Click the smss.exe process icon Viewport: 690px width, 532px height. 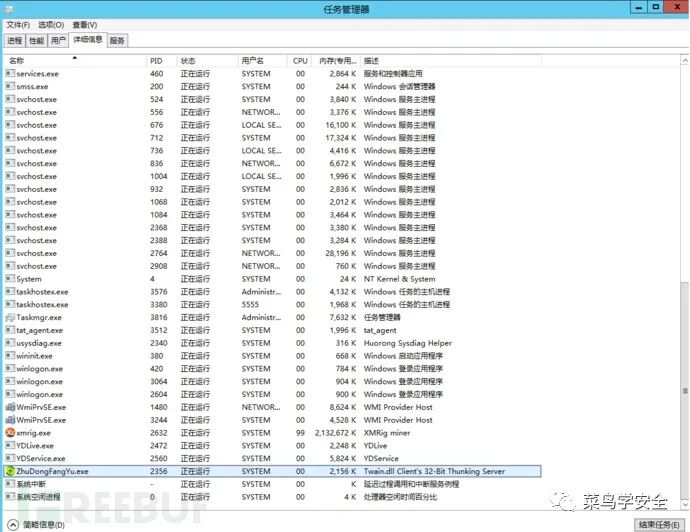(x=10, y=86)
